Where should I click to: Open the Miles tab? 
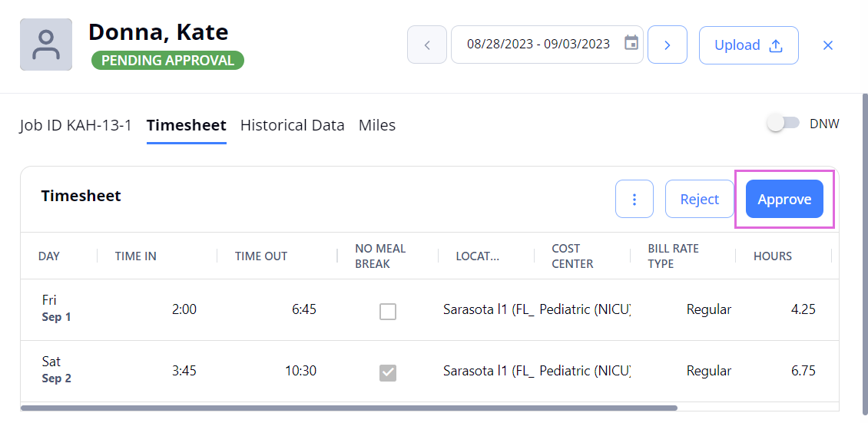coord(377,125)
